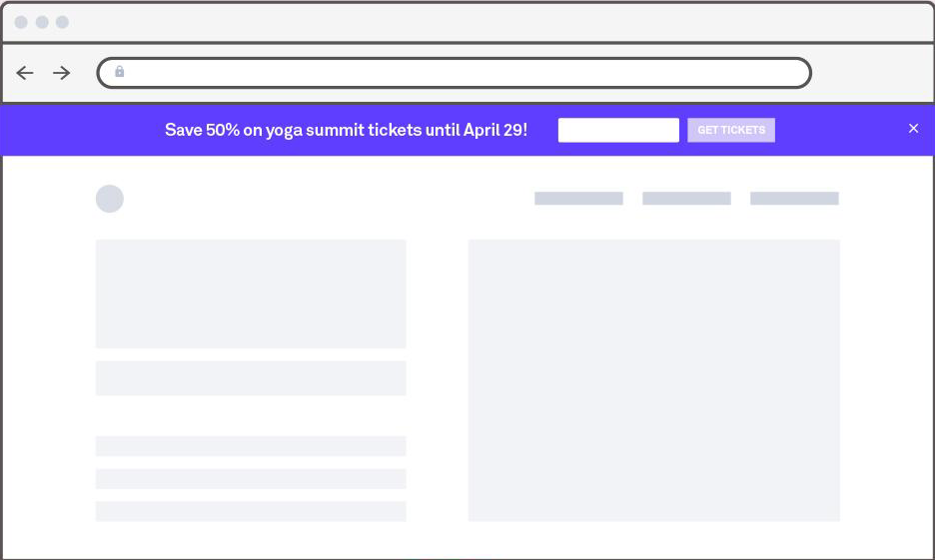Click the middle gray window dot
Image resolution: width=935 pixels, height=560 pixels.
click(42, 22)
